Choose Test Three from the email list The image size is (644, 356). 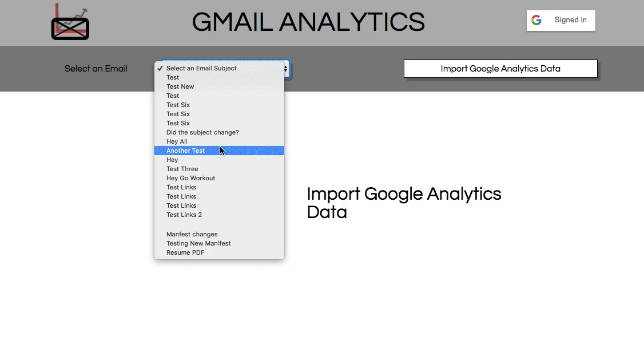[x=182, y=169]
